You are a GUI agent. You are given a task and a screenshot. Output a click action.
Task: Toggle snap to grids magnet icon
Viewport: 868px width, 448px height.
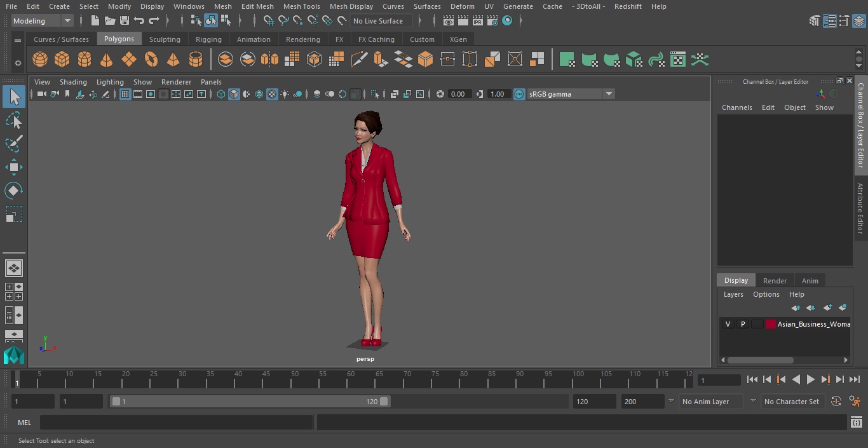[x=269, y=21]
